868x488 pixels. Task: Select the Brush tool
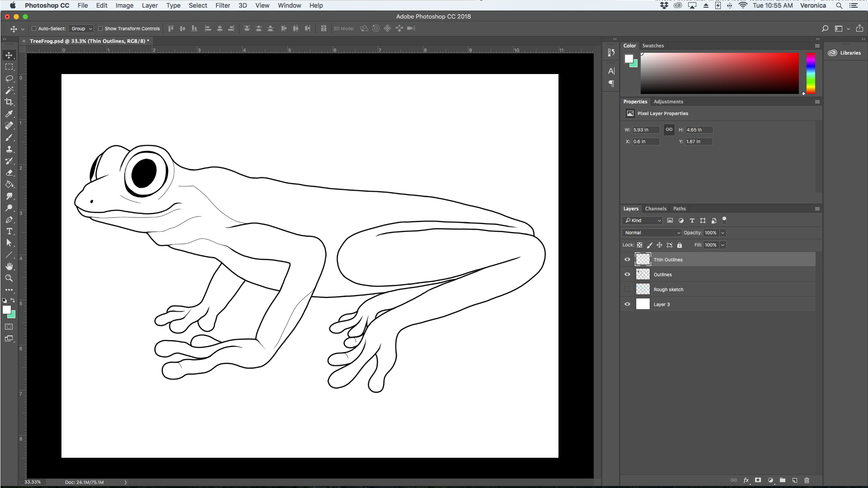point(9,137)
